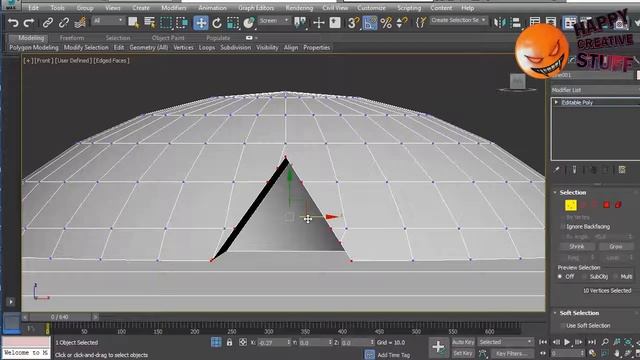Click the time slider 0/640 thumb
640x360 pixels.
click(60, 317)
